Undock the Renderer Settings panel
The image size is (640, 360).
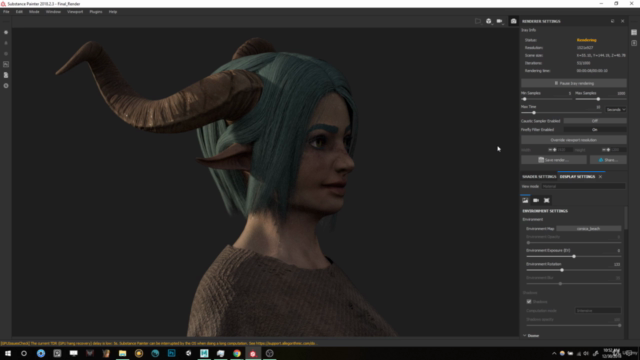612,21
